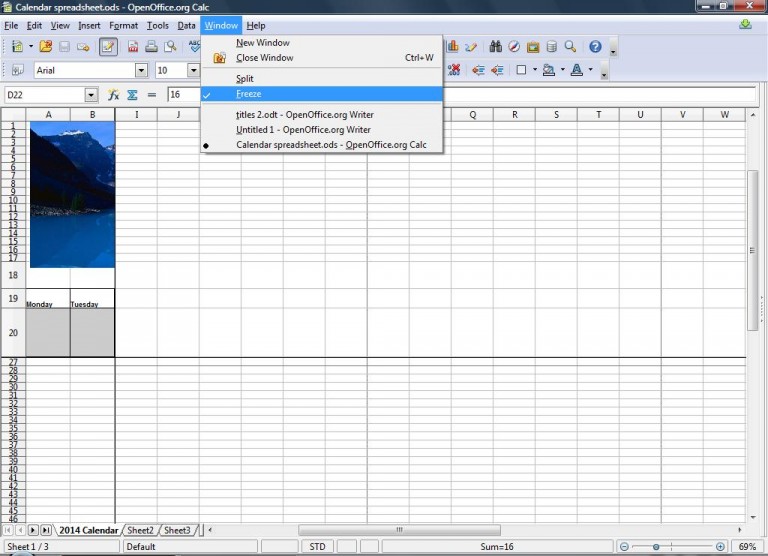Screen dimensions: 768x556
Task: Toggle the Edit File mode icon
Action: pos(108,47)
